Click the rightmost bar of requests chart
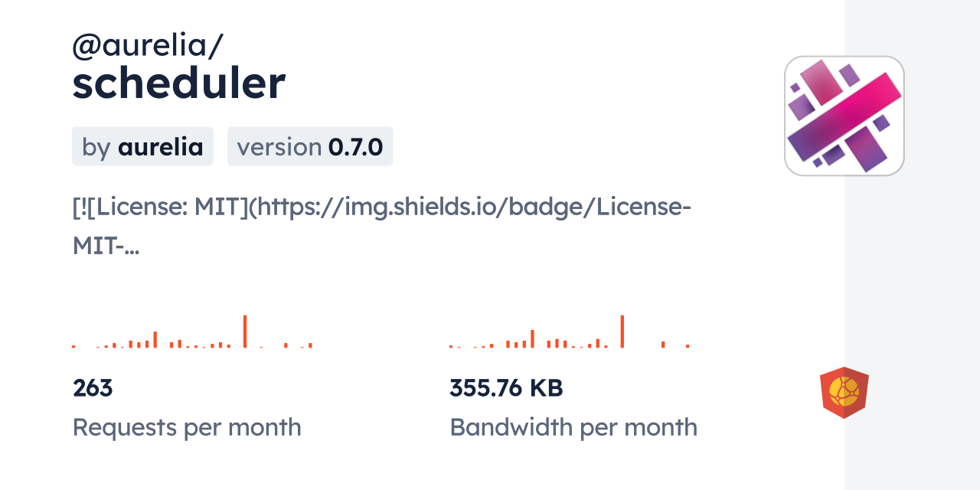Viewport: 980px width, 490px height. (x=310, y=345)
